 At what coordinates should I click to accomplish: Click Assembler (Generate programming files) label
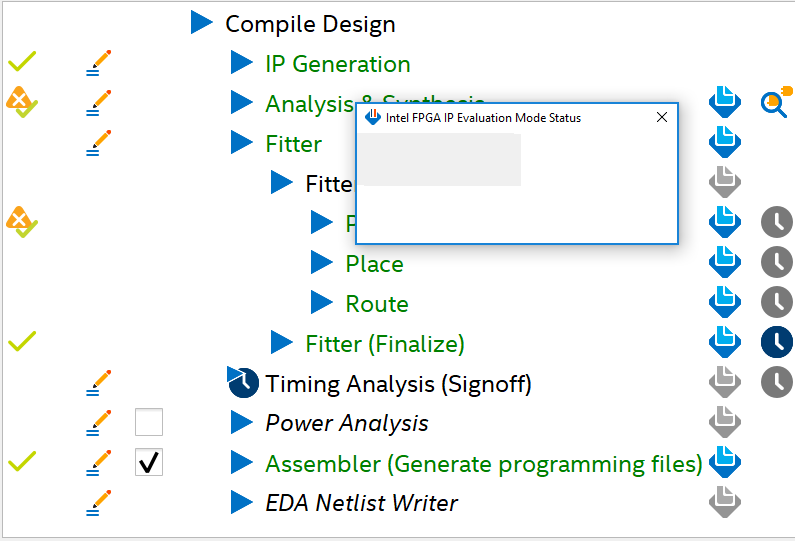tap(483, 464)
